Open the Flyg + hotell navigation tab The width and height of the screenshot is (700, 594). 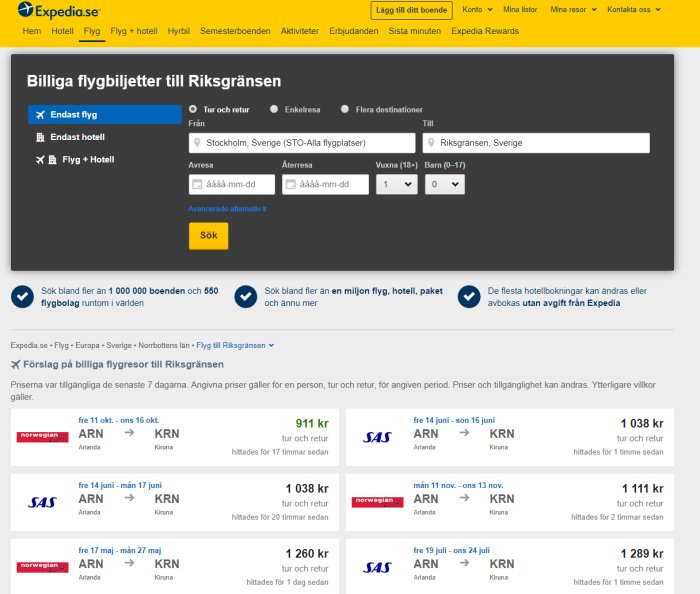pos(134,31)
